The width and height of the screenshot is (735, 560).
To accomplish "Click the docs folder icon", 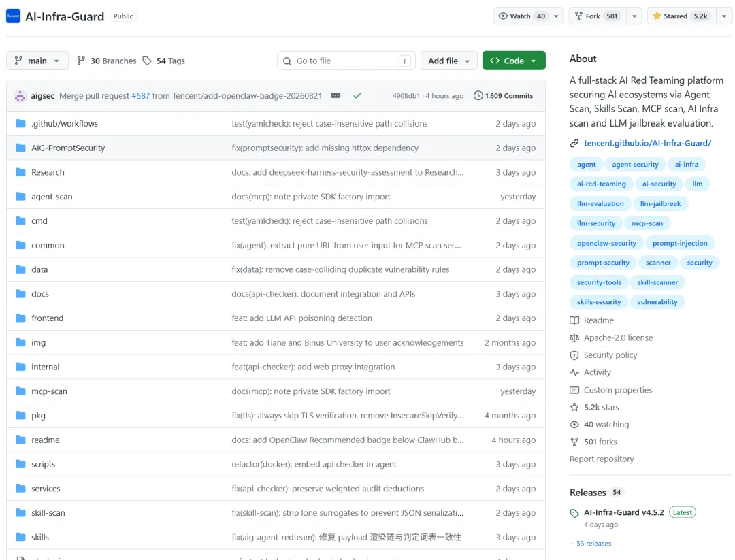I will coord(20,294).
